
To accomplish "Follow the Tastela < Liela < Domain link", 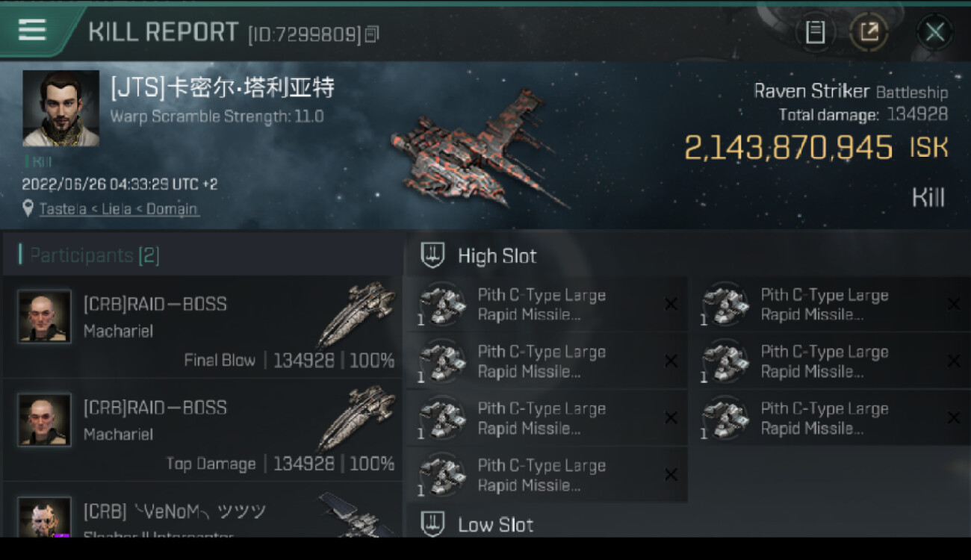I will [119, 209].
